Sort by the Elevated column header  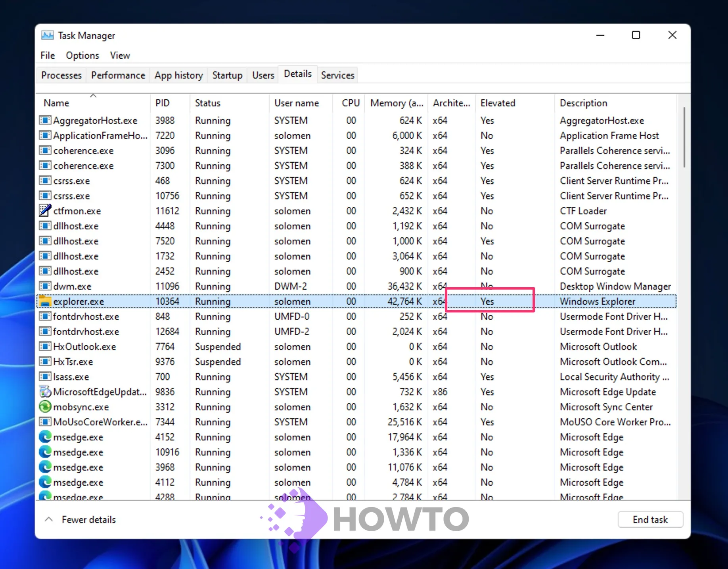(x=515, y=103)
